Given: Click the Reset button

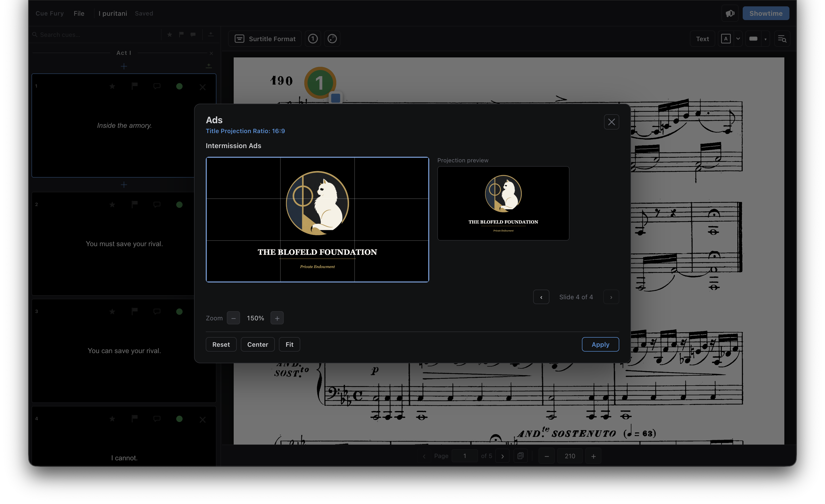Looking at the screenshot, I should (x=221, y=344).
